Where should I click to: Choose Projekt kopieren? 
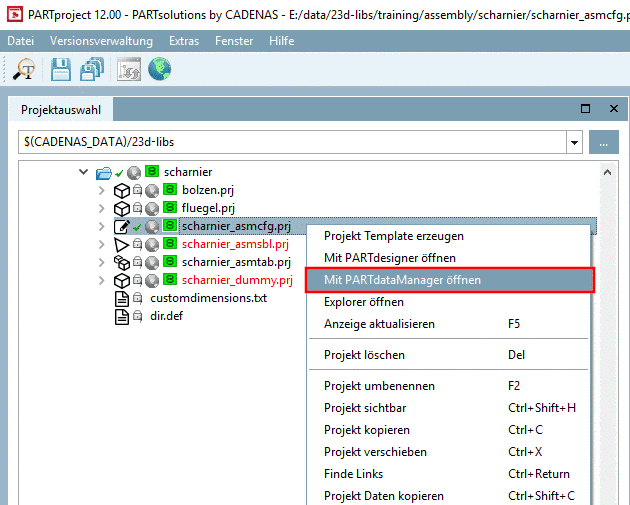click(x=449, y=430)
